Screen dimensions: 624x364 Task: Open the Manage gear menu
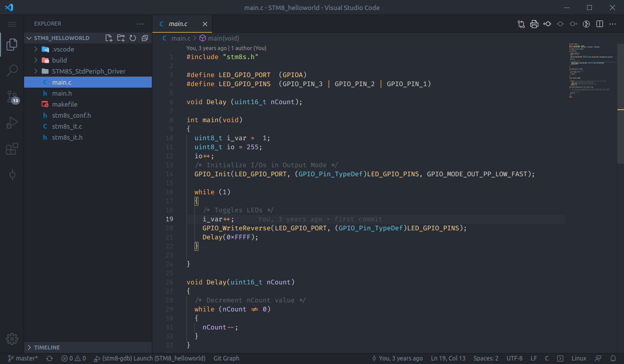click(x=12, y=338)
